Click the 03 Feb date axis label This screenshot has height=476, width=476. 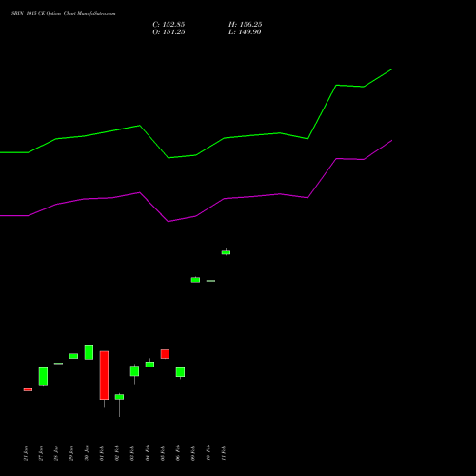132,453
